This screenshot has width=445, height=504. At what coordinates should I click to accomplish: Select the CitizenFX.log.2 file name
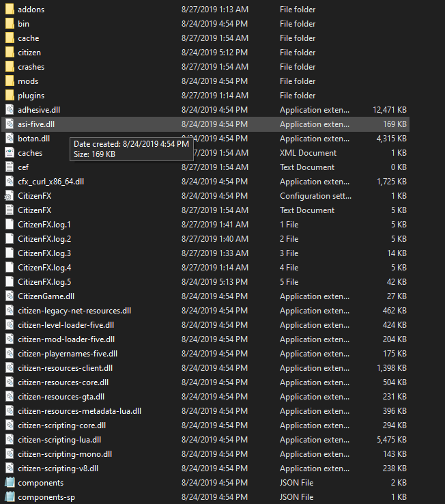[44, 239]
